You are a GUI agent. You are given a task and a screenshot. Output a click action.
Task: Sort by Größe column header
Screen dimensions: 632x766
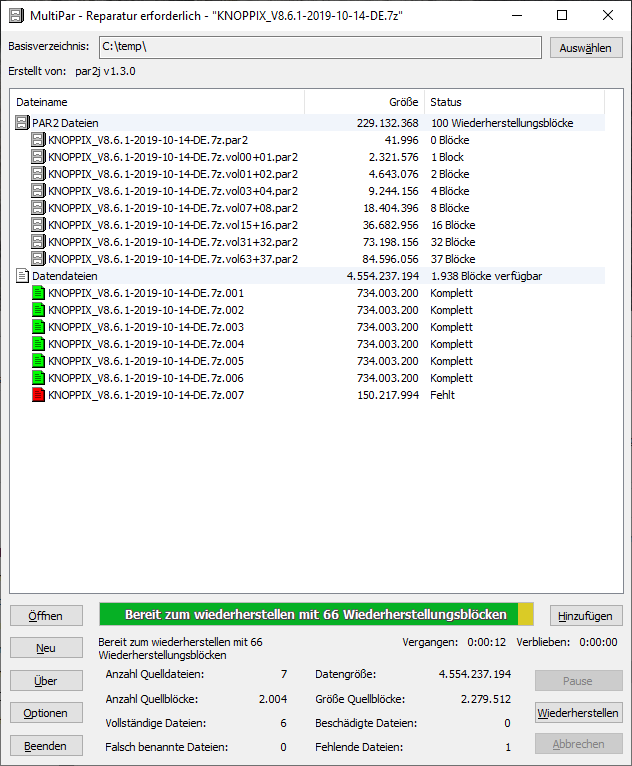[364, 102]
